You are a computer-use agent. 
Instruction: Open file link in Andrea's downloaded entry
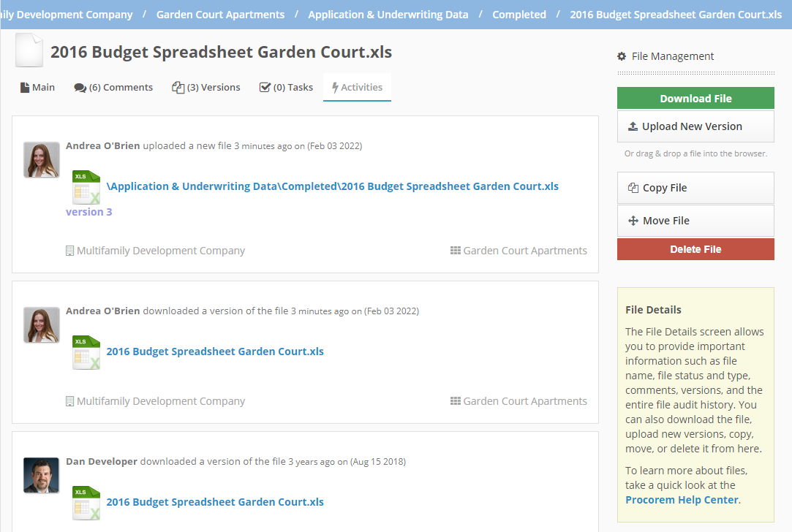pyautogui.click(x=215, y=351)
